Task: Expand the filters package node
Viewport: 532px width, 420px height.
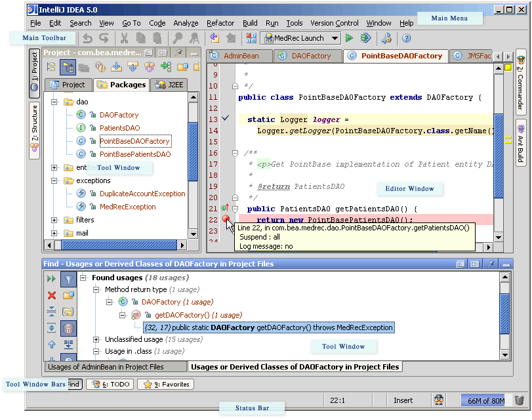Action: tap(54, 220)
